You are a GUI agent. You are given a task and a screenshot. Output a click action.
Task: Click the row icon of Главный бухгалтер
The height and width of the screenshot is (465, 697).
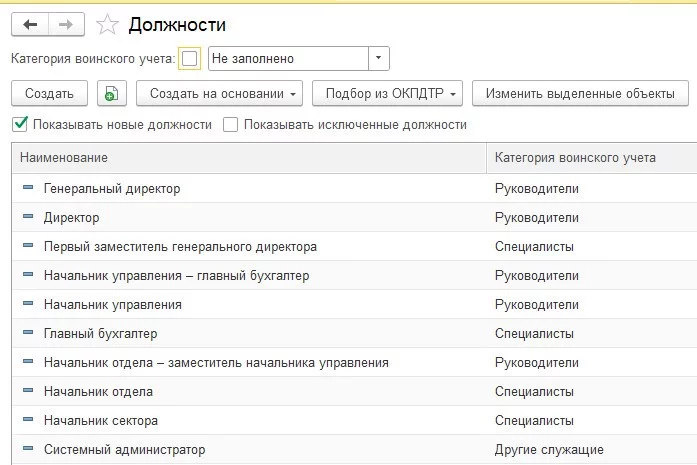point(28,333)
